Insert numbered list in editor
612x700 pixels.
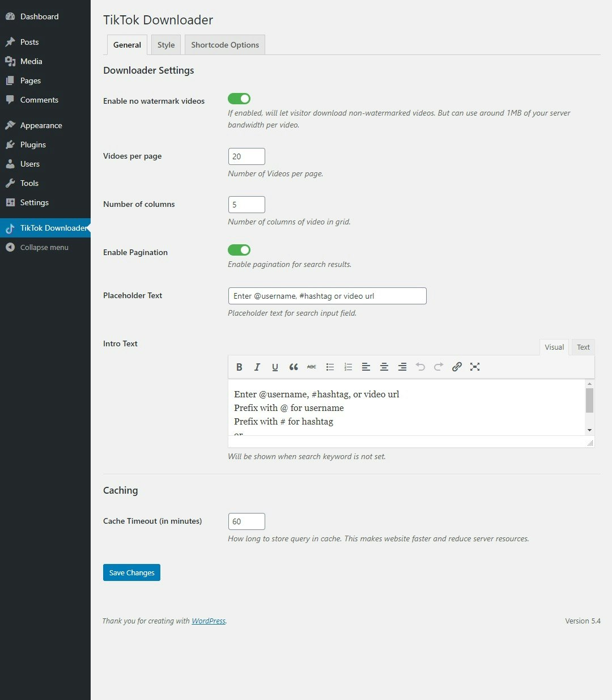(348, 367)
